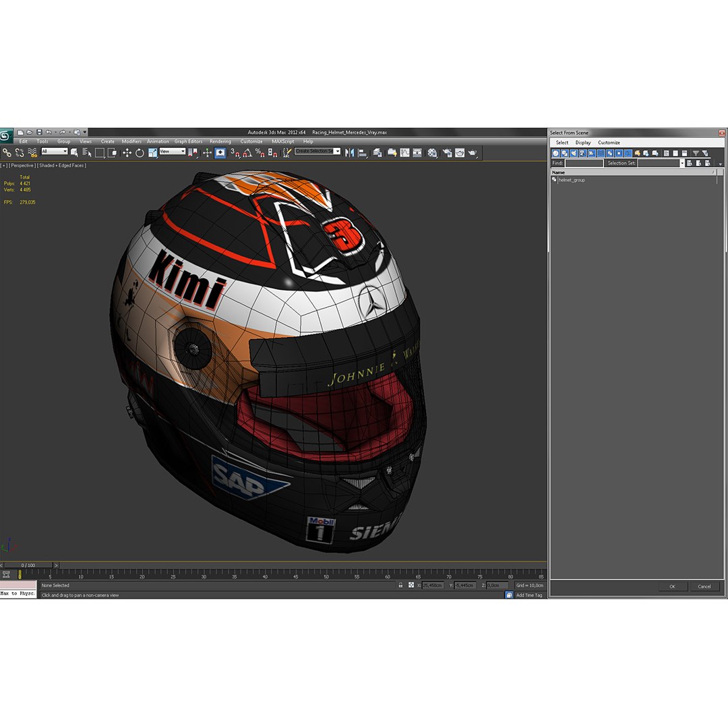The image size is (728, 728).
Task: Open the 'Perspective' viewport view menu
Action: pyautogui.click(x=22, y=165)
